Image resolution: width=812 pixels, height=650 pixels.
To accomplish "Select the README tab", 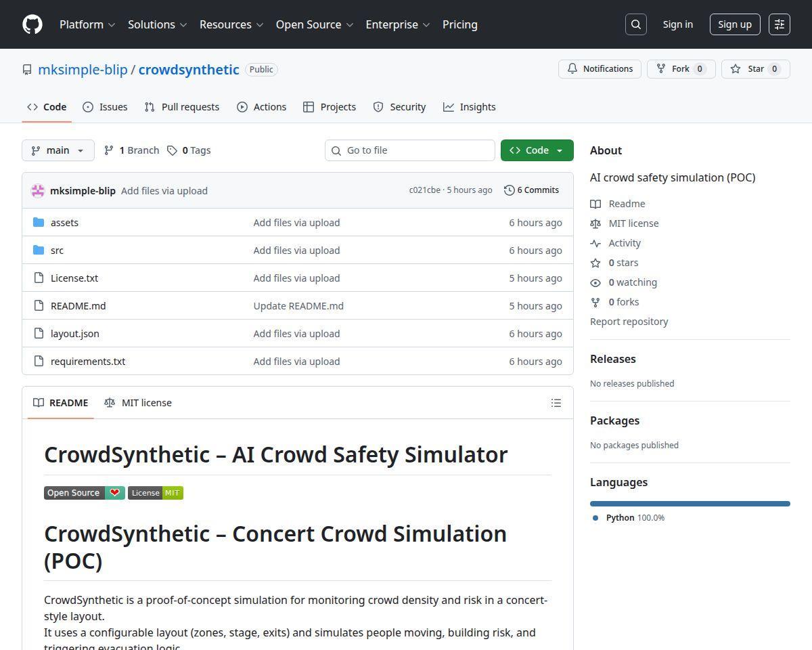I will click(61, 403).
